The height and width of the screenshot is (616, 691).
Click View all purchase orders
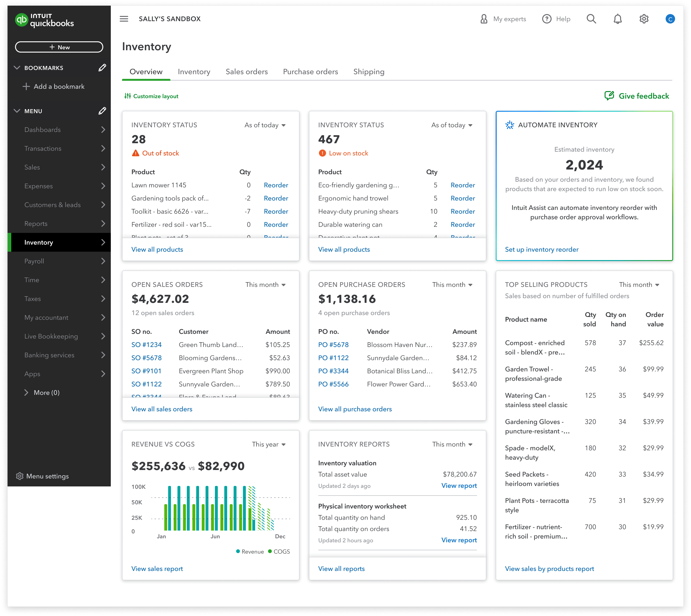(355, 409)
